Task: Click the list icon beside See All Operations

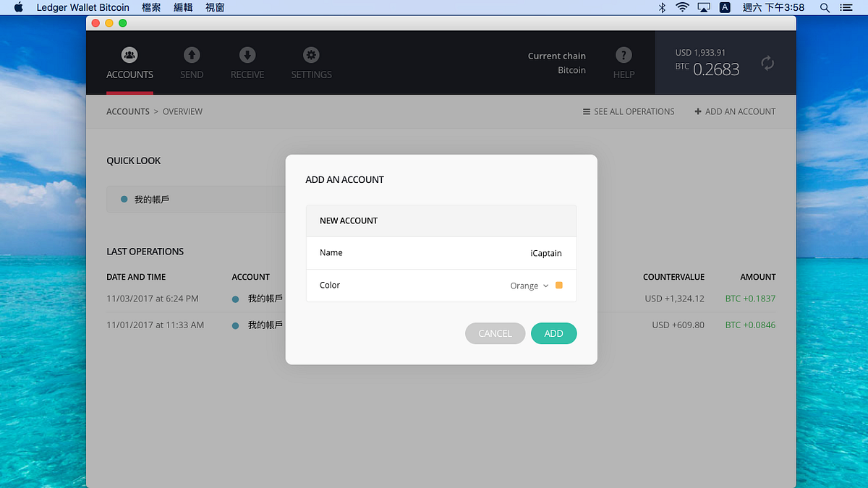Action: tap(587, 111)
